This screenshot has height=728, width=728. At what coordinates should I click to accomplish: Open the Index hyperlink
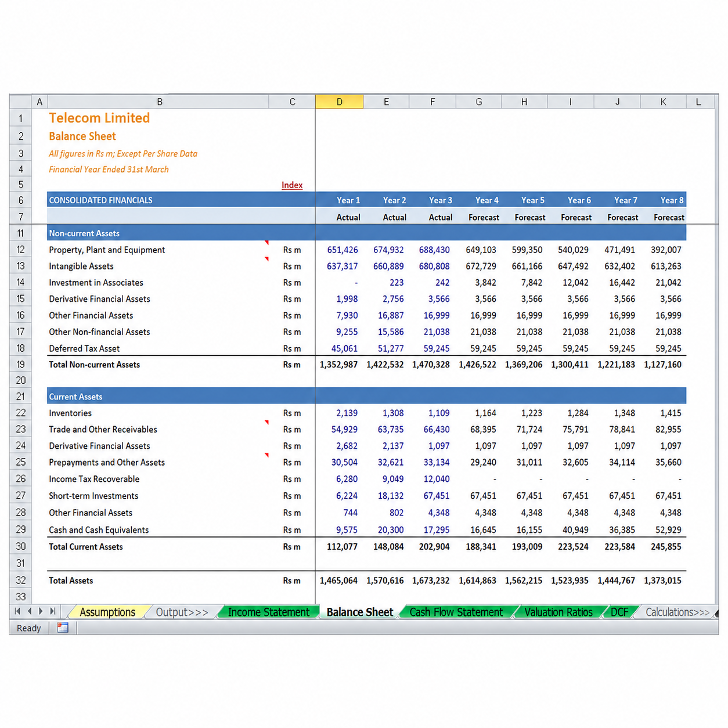[292, 185]
